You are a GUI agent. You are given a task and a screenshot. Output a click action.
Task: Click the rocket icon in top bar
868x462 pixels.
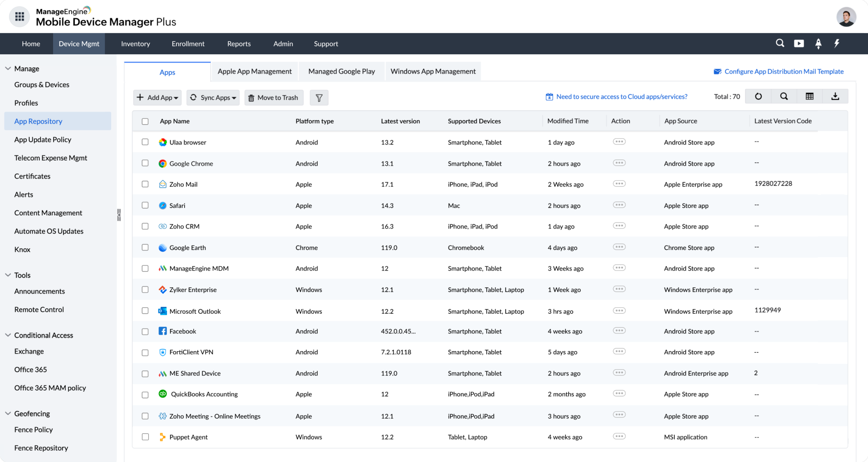pos(818,43)
